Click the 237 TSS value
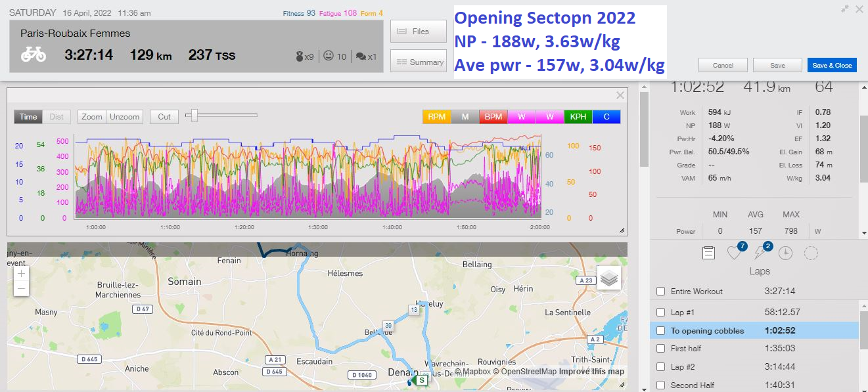The height and width of the screenshot is (392, 868). point(212,55)
